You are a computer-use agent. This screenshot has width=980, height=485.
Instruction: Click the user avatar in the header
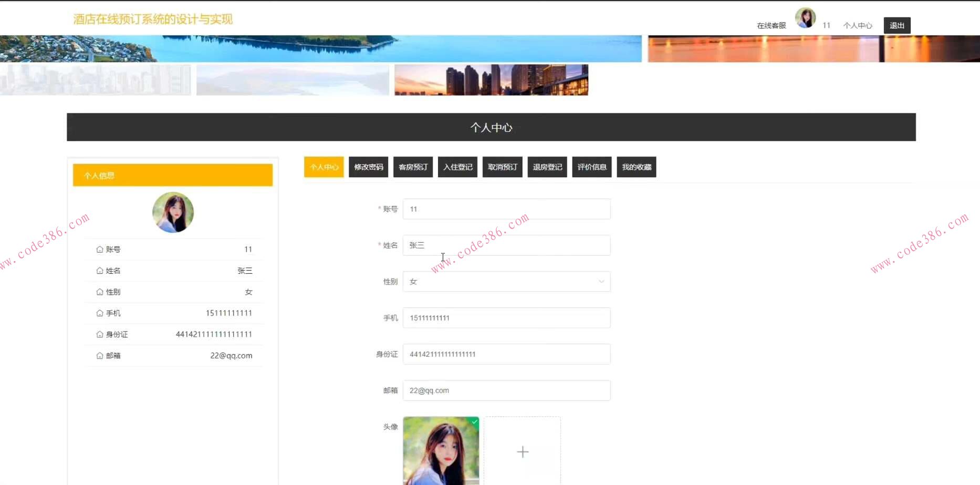click(805, 18)
